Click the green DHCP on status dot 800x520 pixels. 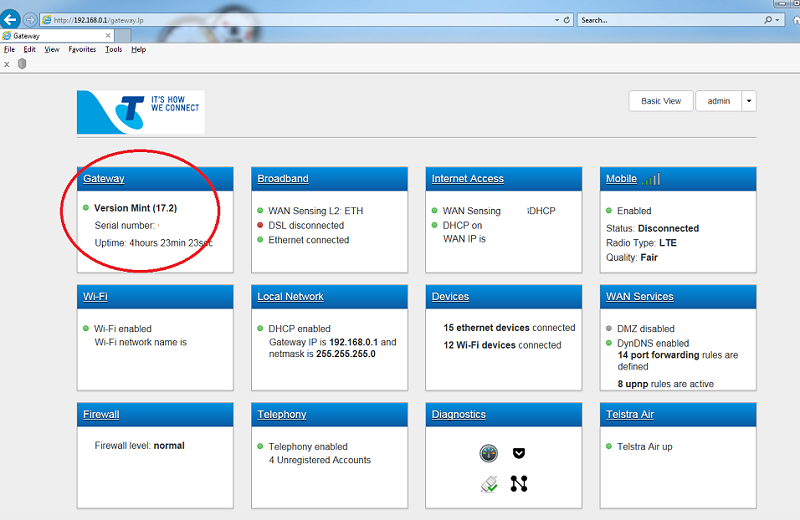434,225
